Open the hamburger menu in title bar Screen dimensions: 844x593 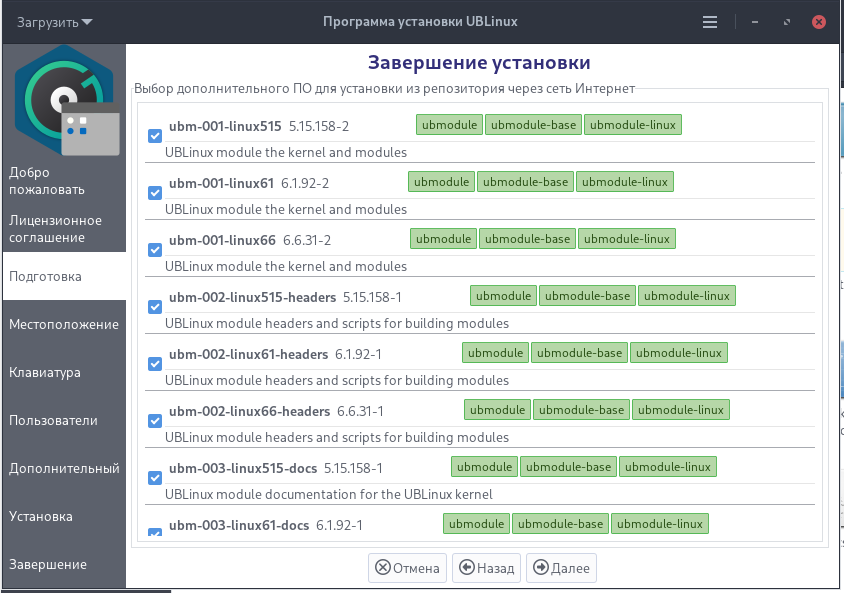coord(709,22)
